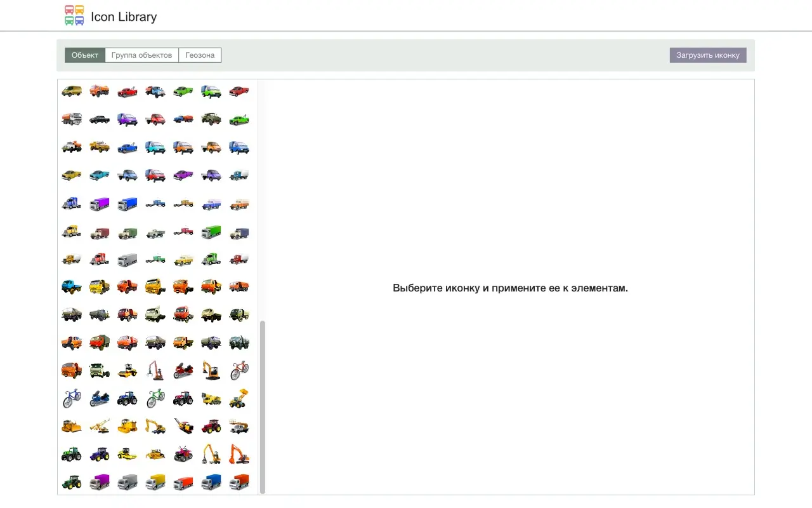Pick the red semi tractor cab icon
The height and width of the screenshot is (508, 812).
pos(100,259)
